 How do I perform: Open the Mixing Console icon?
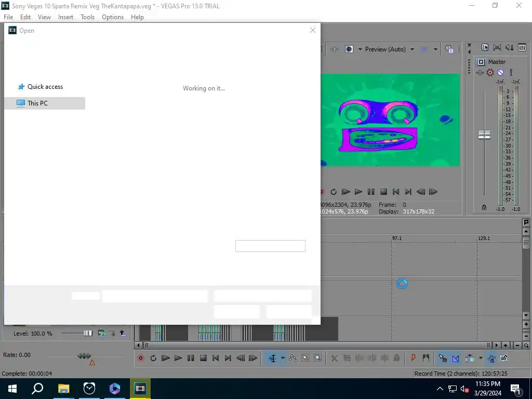522,47
